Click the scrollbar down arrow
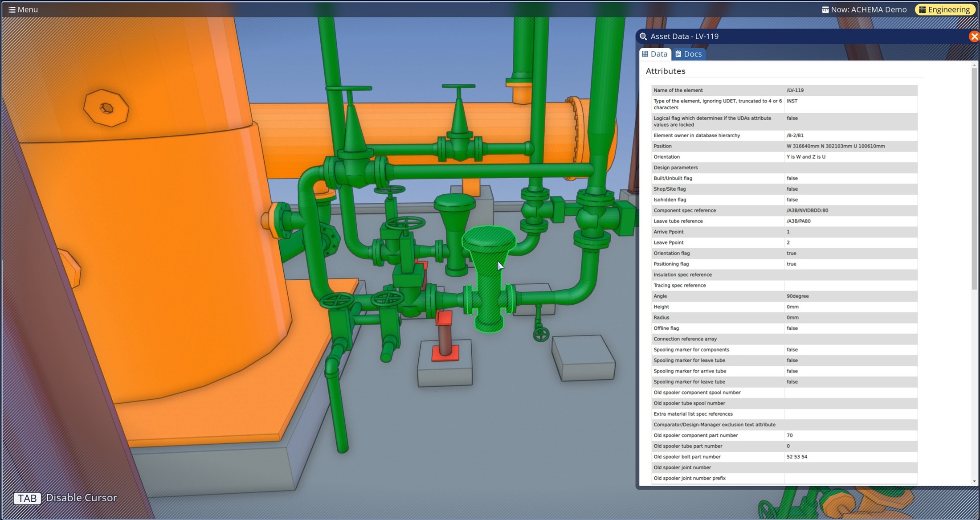Image resolution: width=980 pixels, height=520 pixels. [974, 481]
